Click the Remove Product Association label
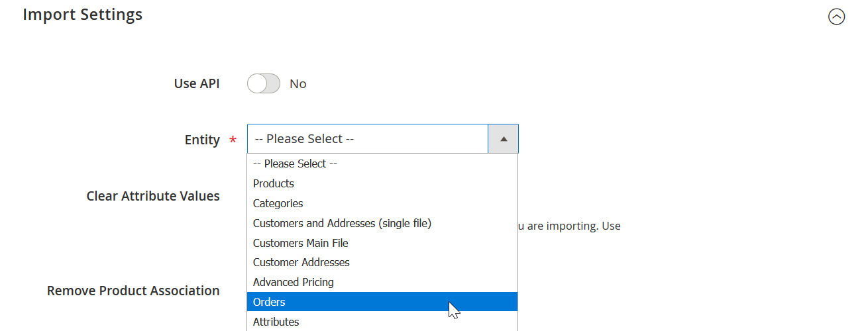Image resolution: width=868 pixels, height=331 pixels. [133, 291]
